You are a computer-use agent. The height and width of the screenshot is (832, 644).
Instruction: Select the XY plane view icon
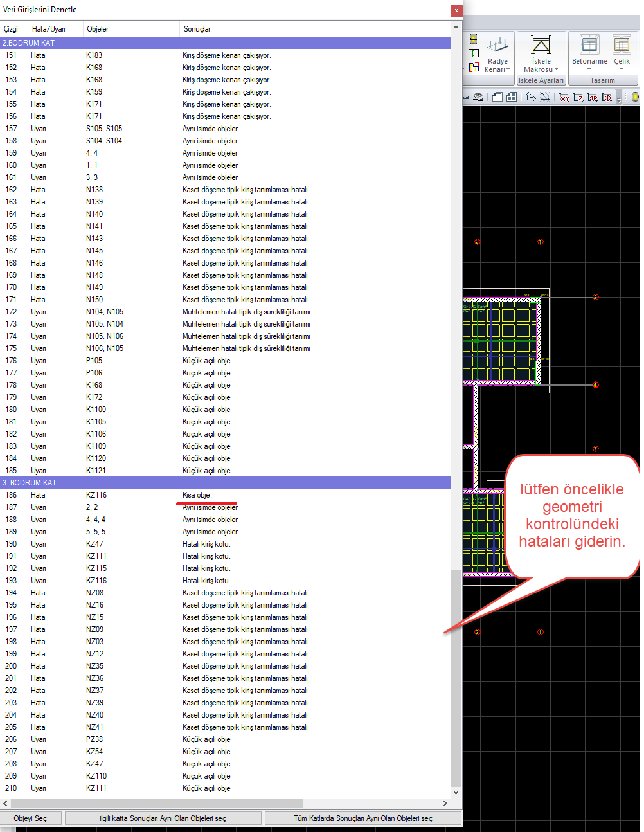pos(564,97)
